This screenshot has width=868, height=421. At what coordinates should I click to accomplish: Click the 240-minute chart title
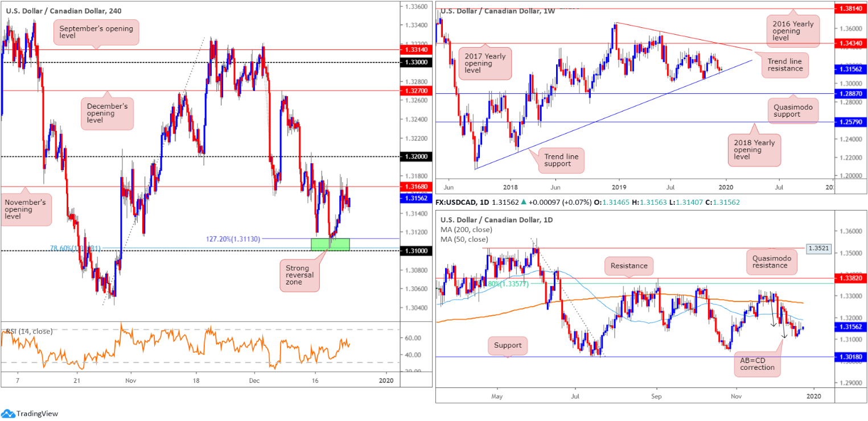63,11
